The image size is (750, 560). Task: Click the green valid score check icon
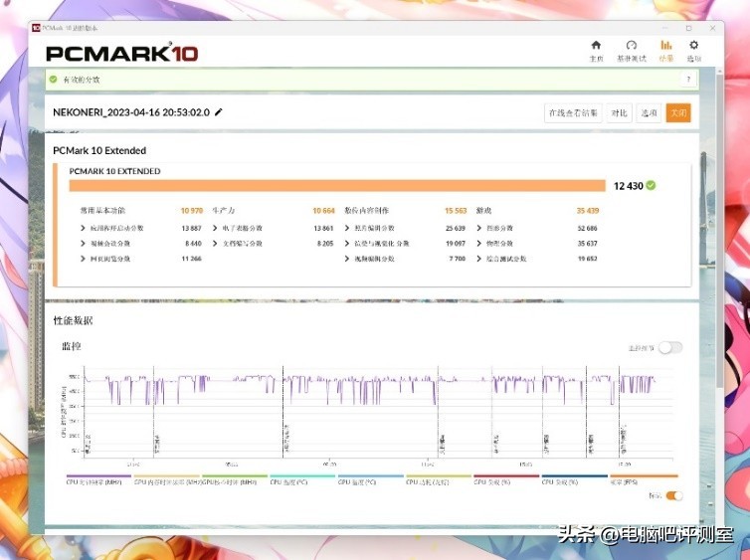tap(54, 80)
